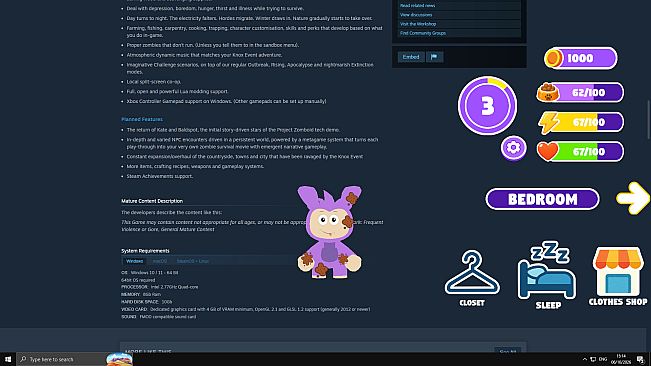651x366 pixels.
Task: Click the 'VIDEO CARD' requirement line
Action: [245, 309]
